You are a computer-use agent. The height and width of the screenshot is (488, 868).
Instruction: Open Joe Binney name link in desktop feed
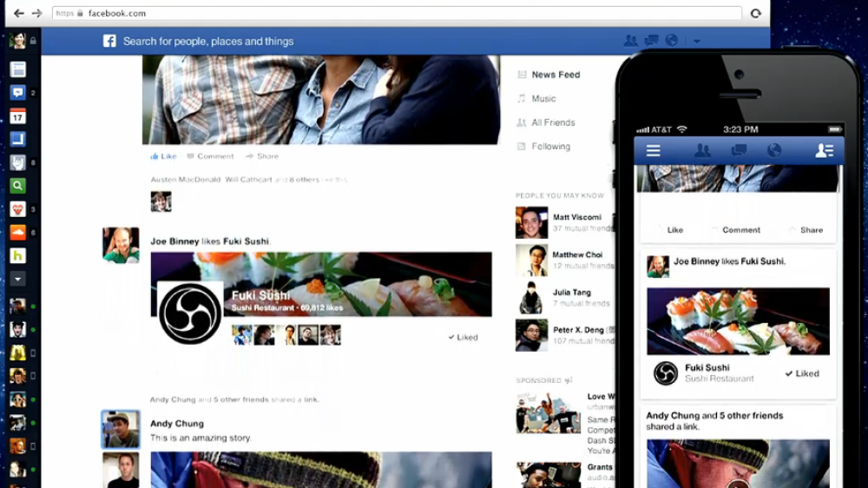coord(174,241)
